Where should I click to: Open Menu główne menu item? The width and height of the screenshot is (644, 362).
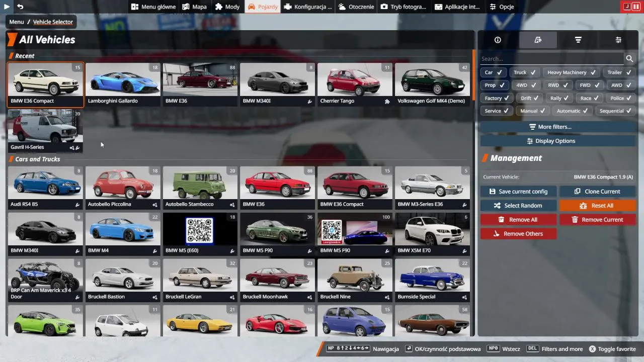point(153,7)
